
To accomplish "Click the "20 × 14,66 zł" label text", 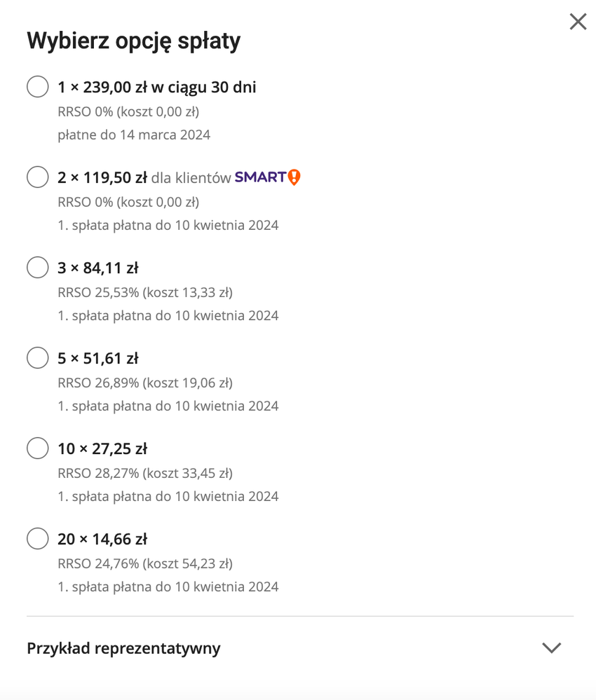I will (x=102, y=539).
